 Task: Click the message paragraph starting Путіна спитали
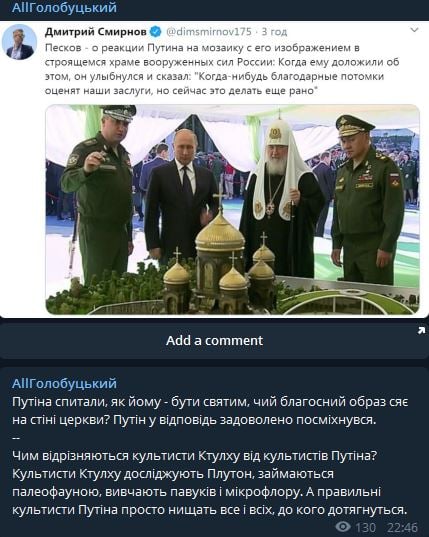tap(210, 411)
